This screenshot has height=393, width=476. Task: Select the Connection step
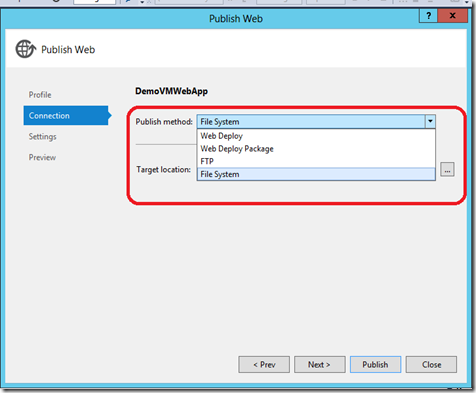click(x=67, y=116)
